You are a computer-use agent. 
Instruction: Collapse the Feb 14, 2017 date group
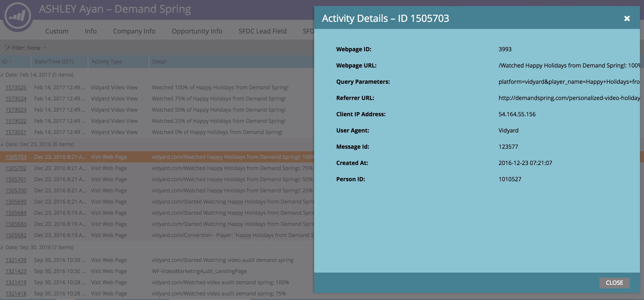coord(2,75)
